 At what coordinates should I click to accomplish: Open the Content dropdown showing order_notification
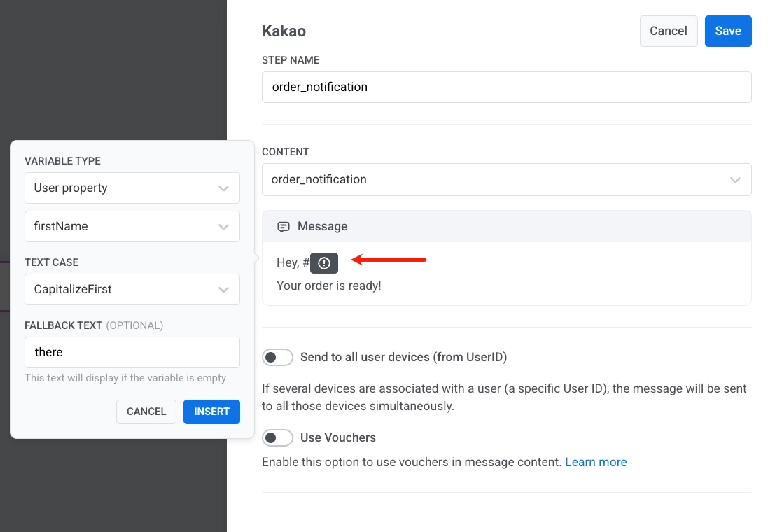(x=507, y=180)
